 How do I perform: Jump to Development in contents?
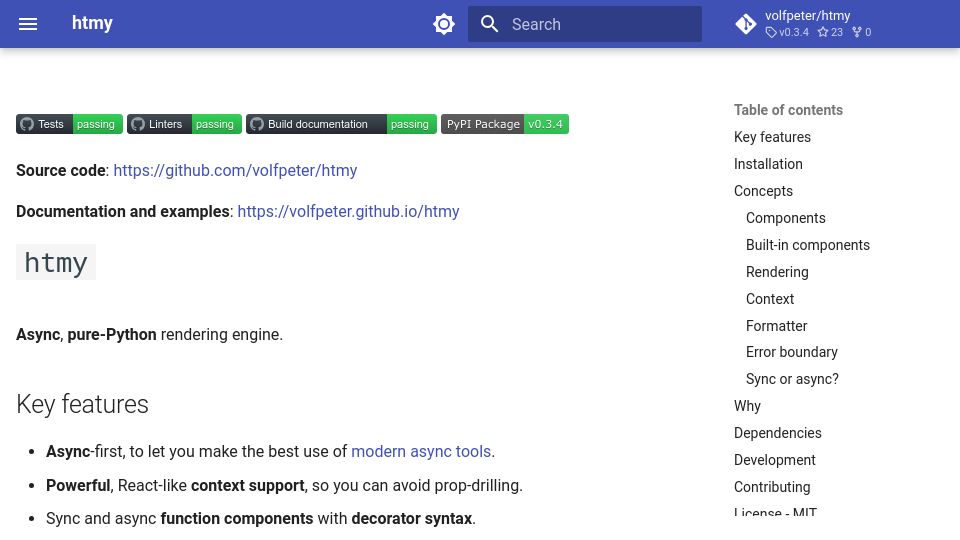774,460
